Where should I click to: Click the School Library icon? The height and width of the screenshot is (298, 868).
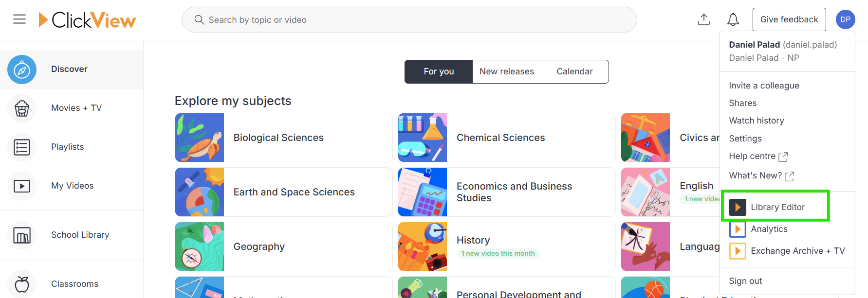point(22,235)
